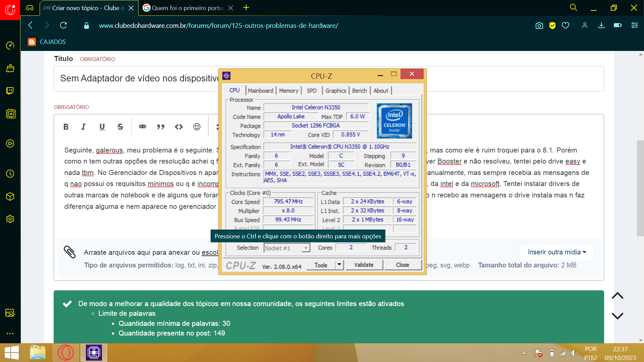This screenshot has width=644, height=362.
Task: Click the page up chevron arrow
Action: pos(618,296)
